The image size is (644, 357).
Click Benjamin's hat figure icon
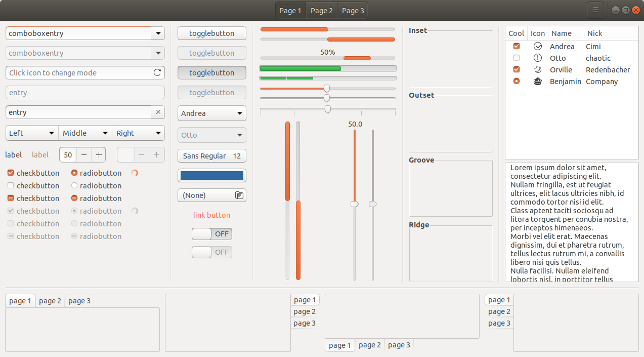(538, 81)
